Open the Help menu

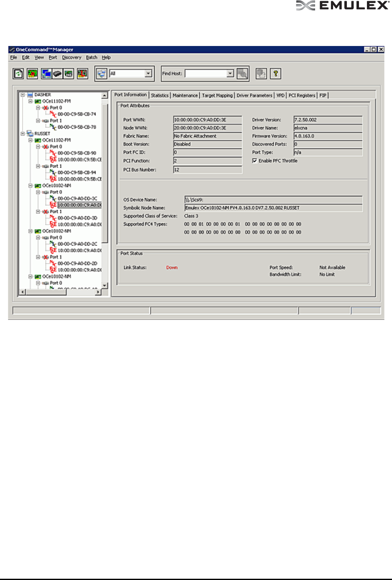point(106,57)
